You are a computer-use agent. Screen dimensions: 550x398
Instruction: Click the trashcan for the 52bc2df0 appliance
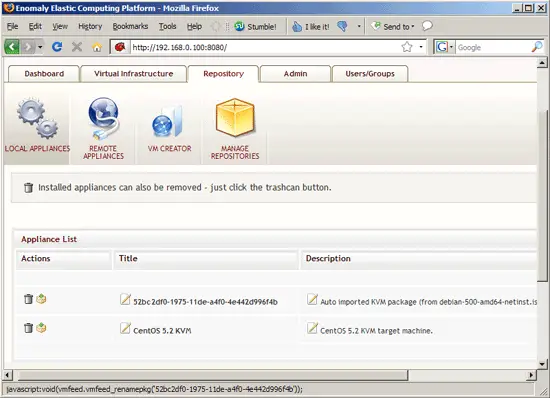28,299
